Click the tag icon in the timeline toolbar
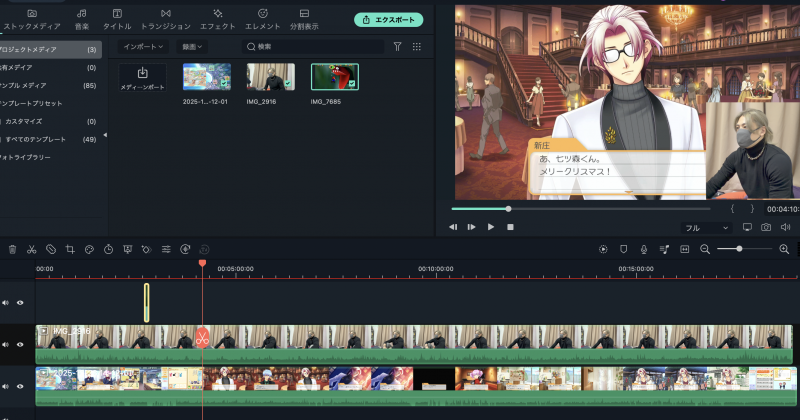The width and height of the screenshot is (800, 420). click(51, 250)
